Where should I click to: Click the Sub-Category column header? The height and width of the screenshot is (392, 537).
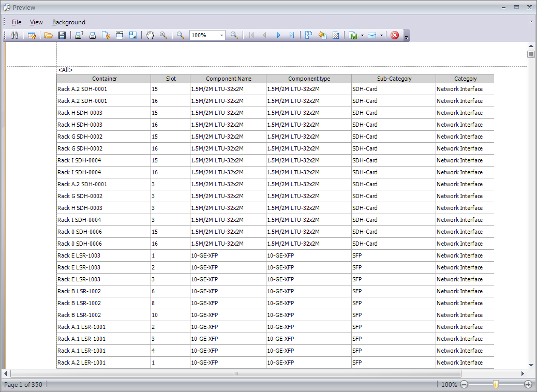pyautogui.click(x=394, y=79)
